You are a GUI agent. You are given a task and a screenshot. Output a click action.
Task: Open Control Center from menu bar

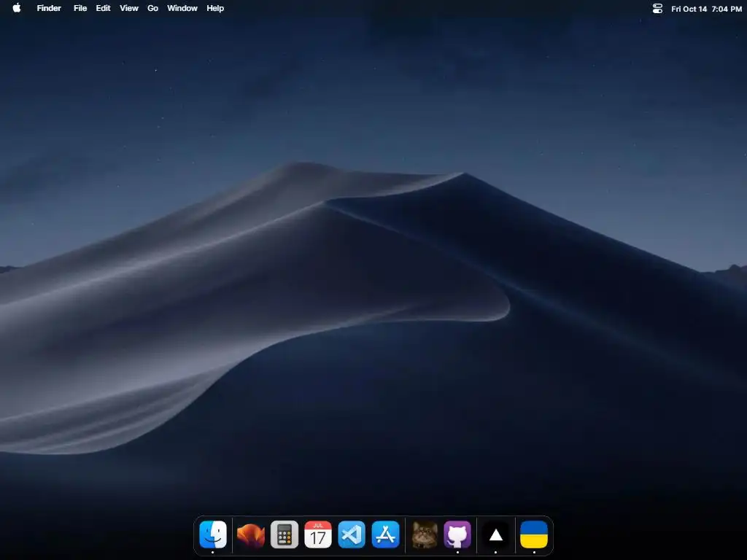pos(657,9)
